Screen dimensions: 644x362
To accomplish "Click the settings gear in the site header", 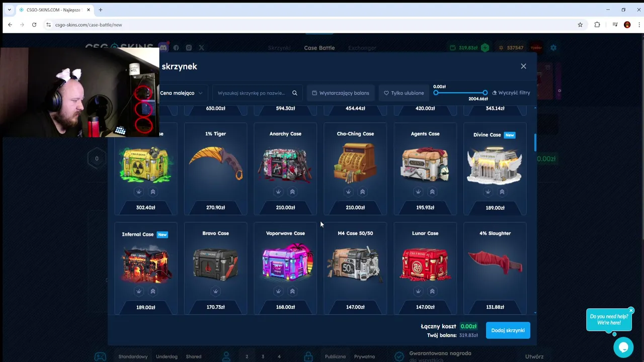I will [x=553, y=48].
